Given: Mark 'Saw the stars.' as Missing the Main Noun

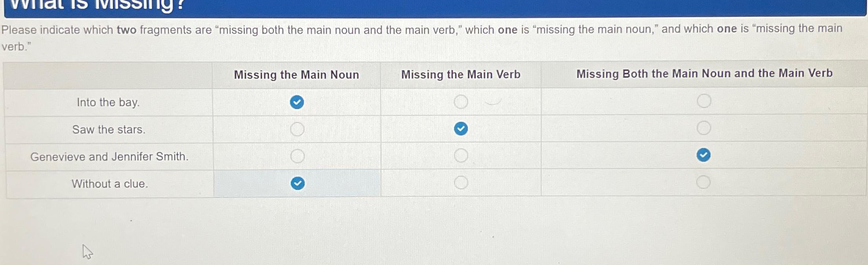Looking at the screenshot, I should [297, 129].
